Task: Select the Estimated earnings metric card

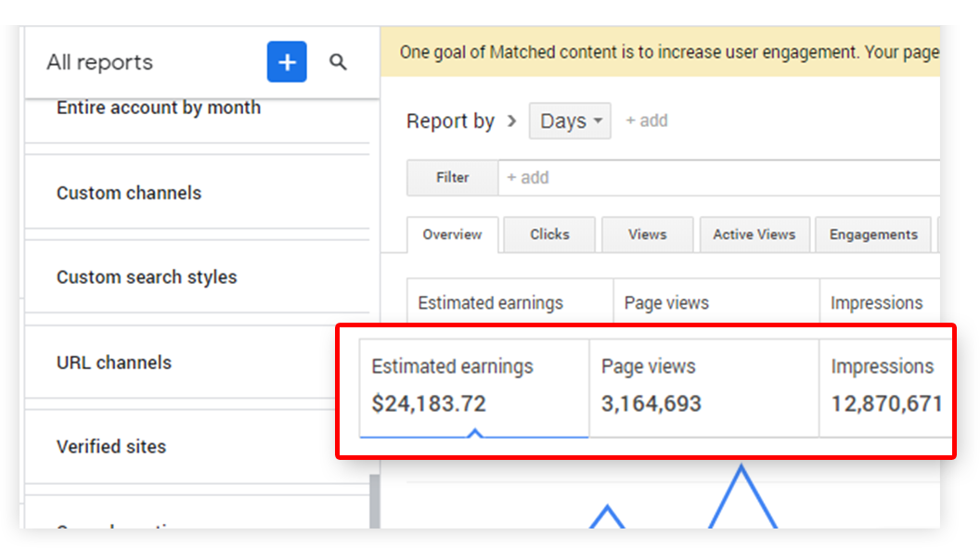Action: 473,387
